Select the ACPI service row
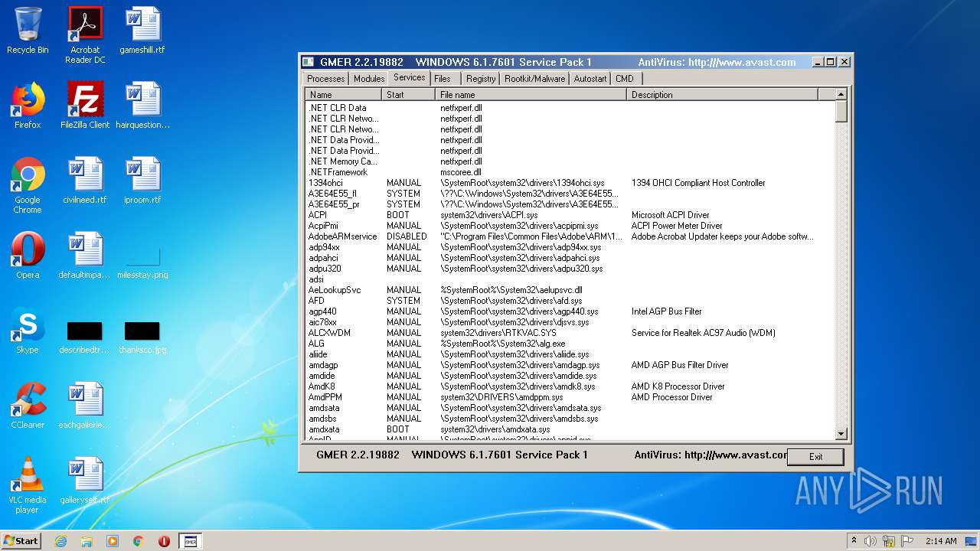980x551 pixels. tap(570, 215)
